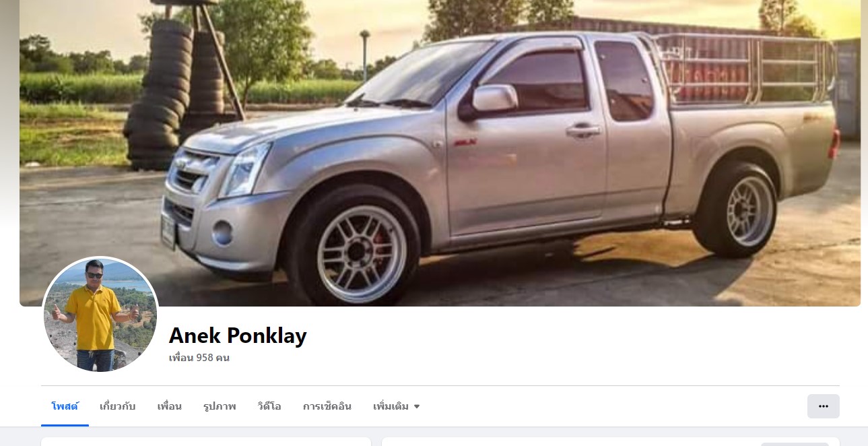The image size is (868, 446).
Task: Click the truck's driver door handle
Action: click(583, 130)
